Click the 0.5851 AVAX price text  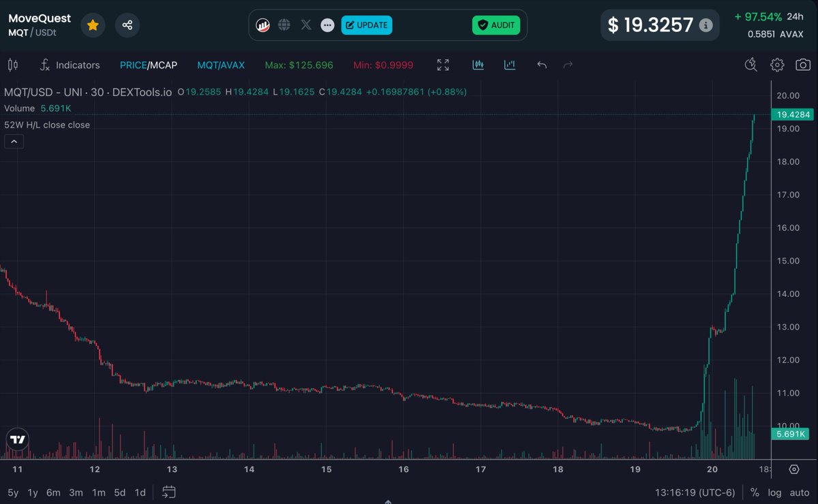click(x=776, y=34)
